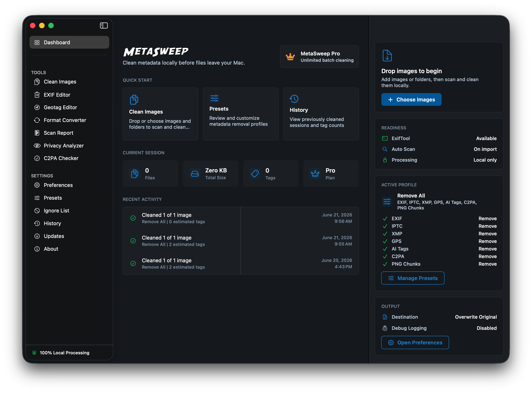Image resolution: width=532 pixels, height=393 pixels.
Task: Click the Debug Logging bug icon
Action: coord(385,328)
